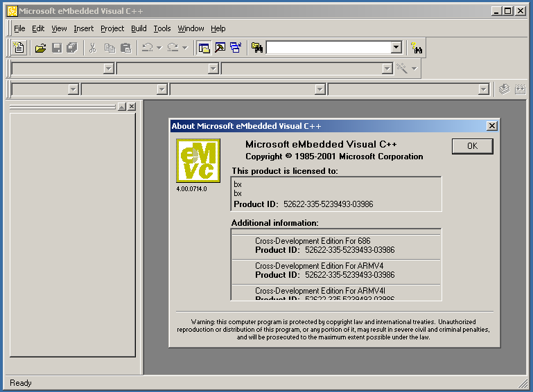Click the Ready status bar text
The width and height of the screenshot is (533, 392).
pyautogui.click(x=21, y=383)
